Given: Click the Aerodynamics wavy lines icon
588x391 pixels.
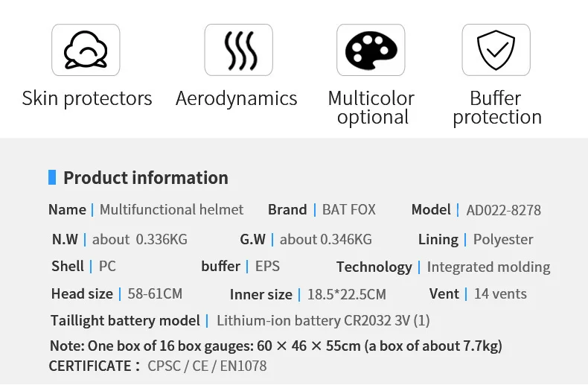Looking at the screenshot, I should point(238,50).
